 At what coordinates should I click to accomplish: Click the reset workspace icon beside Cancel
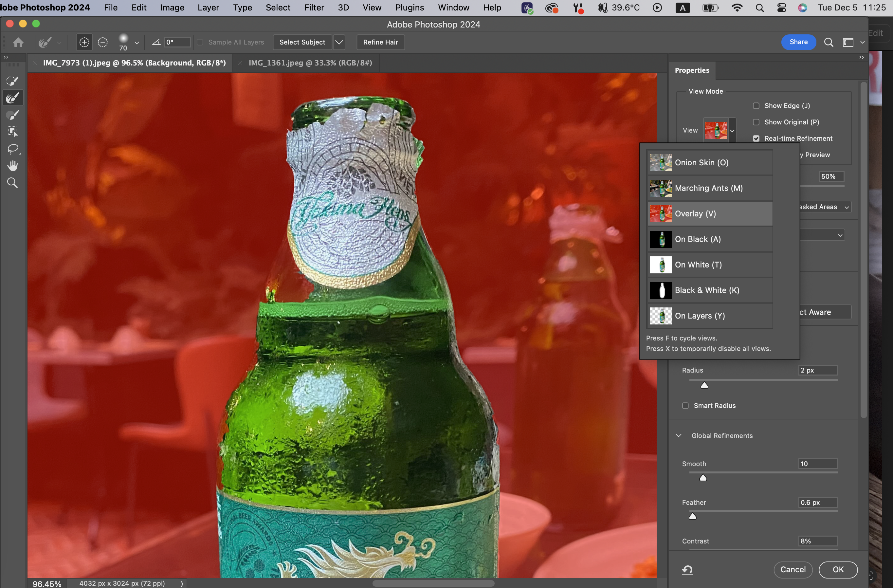coord(687,570)
